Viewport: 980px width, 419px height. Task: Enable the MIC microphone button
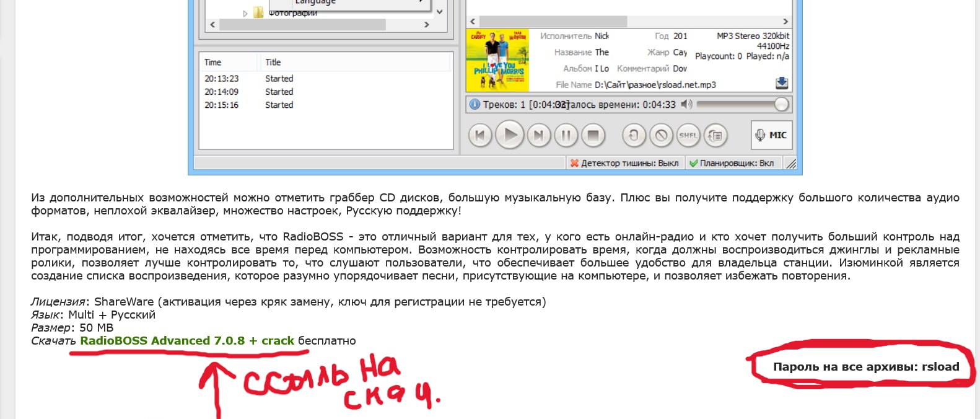coord(771,135)
